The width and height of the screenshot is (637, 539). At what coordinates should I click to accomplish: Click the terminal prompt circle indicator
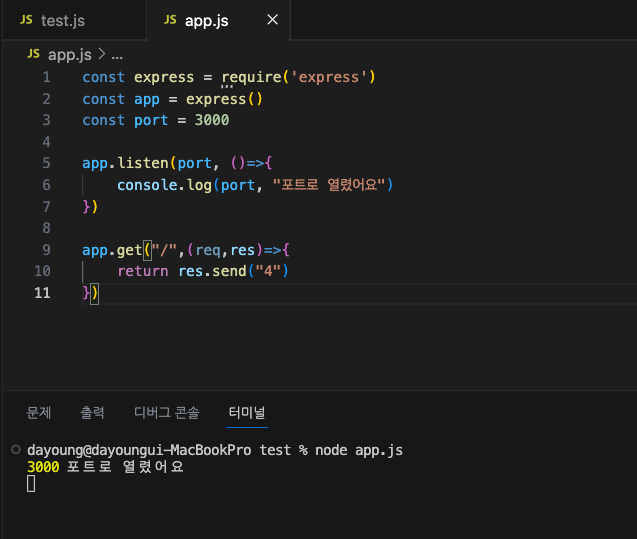pos(16,450)
